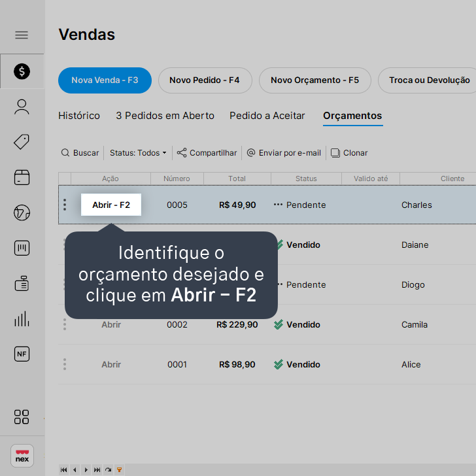The width and height of the screenshot is (476, 476).
Task: Click the box inventory sidebar icon
Action: 22,177
